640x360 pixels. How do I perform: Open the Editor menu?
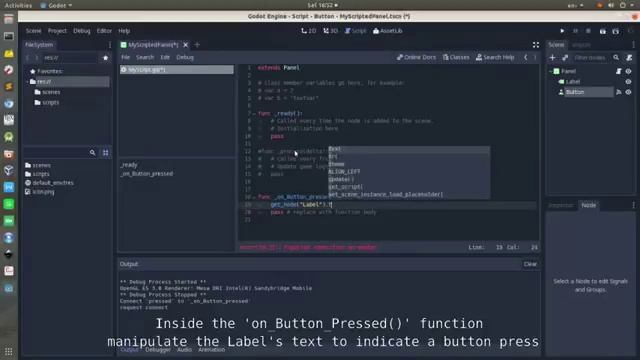[104, 31]
